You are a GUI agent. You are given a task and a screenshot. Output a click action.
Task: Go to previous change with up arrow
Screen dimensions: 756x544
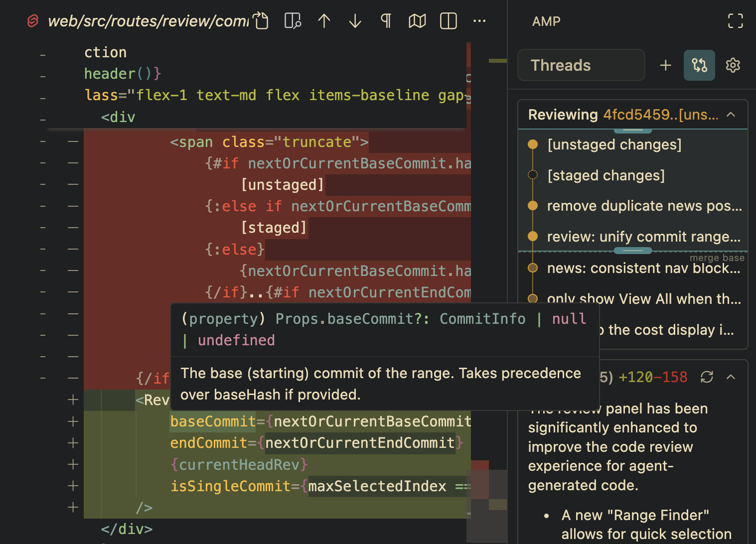click(324, 21)
